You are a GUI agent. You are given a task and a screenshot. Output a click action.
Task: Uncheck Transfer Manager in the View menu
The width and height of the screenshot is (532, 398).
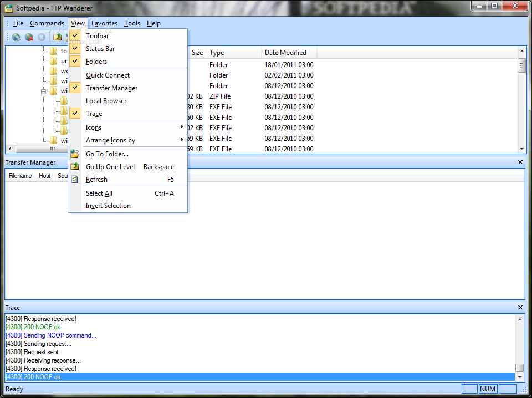click(127, 88)
